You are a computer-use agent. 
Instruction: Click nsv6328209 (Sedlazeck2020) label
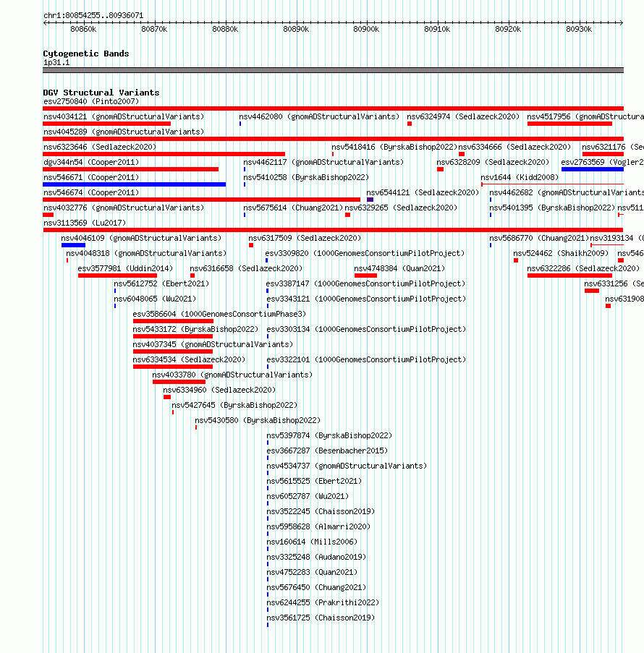click(x=493, y=163)
